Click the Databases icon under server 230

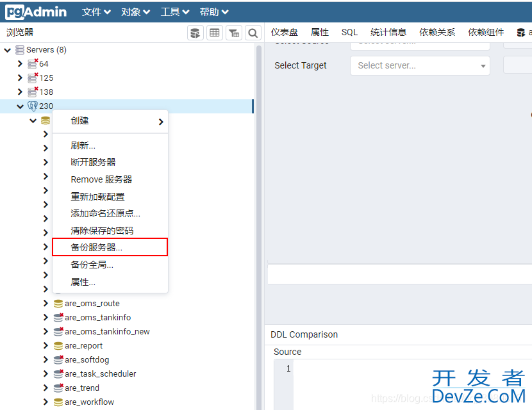[x=46, y=120]
